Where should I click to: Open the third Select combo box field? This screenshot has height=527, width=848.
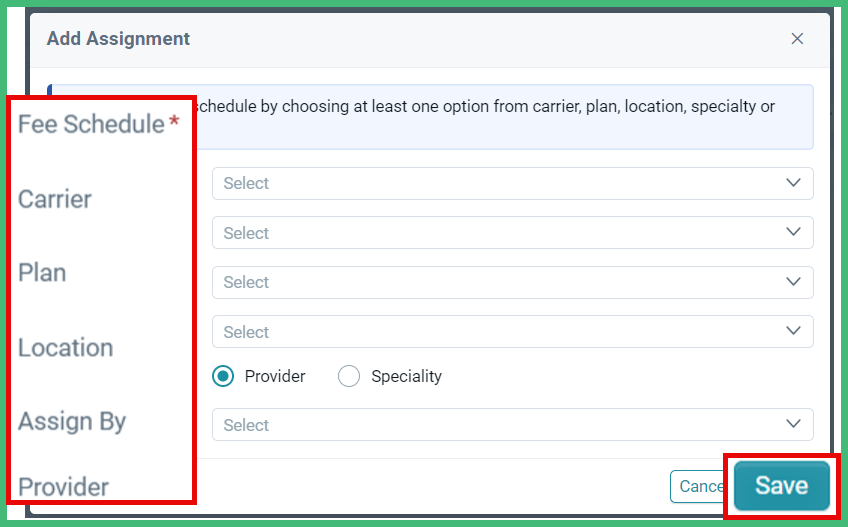coord(512,282)
